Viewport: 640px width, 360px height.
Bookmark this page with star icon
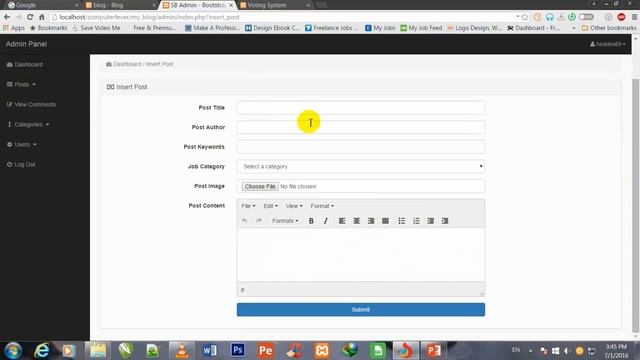pyautogui.click(x=524, y=17)
